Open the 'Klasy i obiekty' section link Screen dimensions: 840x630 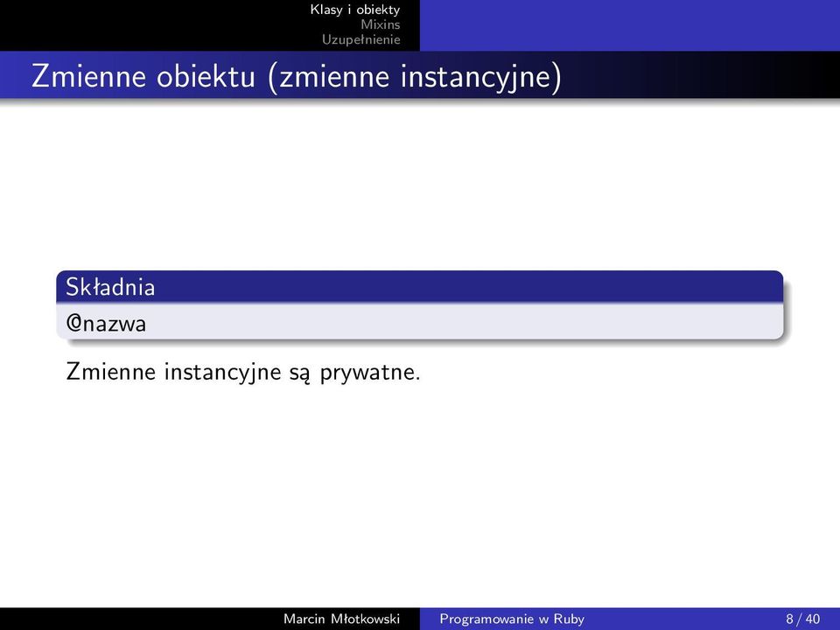[x=354, y=10]
